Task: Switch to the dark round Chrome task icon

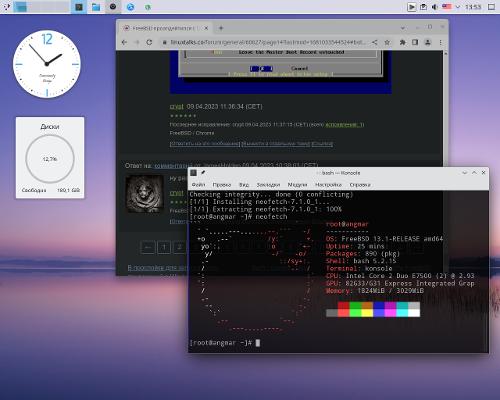Action: coord(113,7)
